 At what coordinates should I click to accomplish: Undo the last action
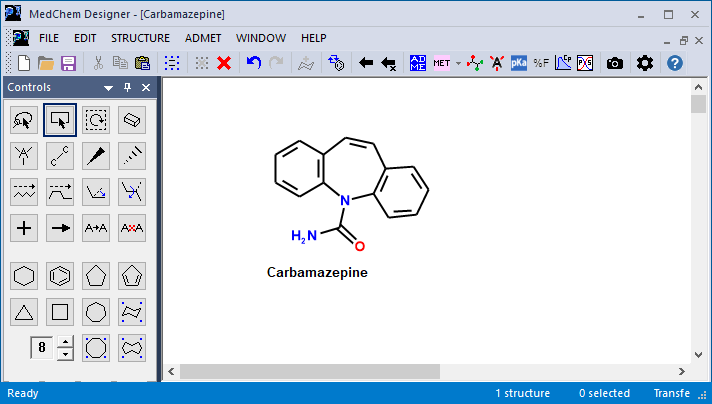point(254,63)
